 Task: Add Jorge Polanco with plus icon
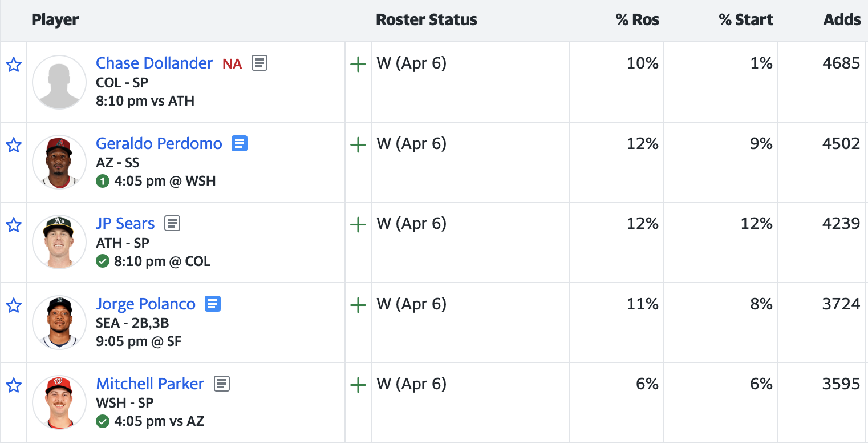tap(358, 305)
